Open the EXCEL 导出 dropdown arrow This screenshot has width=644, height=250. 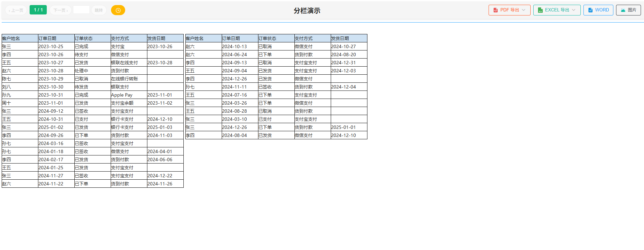[574, 10]
